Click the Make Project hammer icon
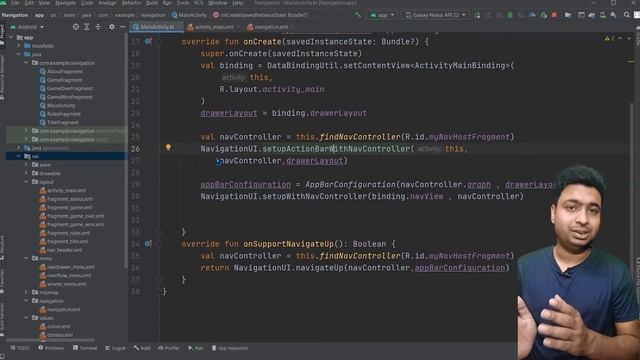Image resolution: width=640 pixels, height=360 pixels. pyautogui.click(x=358, y=15)
